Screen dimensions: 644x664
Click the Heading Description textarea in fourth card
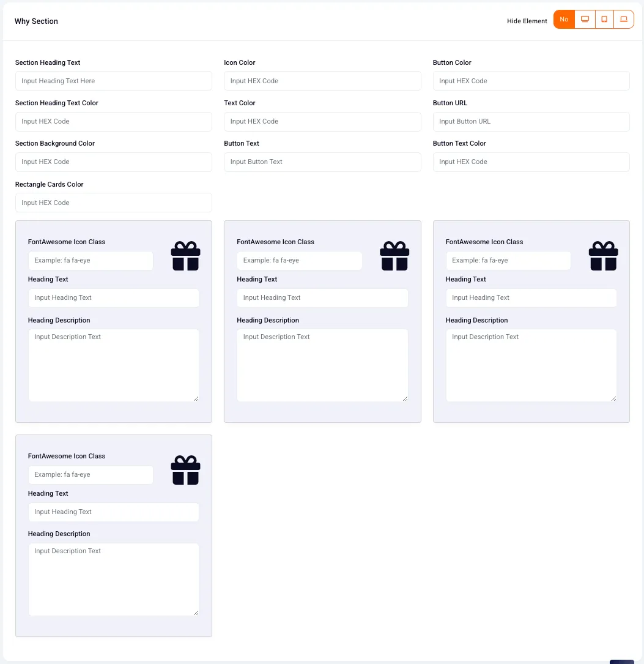click(x=113, y=580)
